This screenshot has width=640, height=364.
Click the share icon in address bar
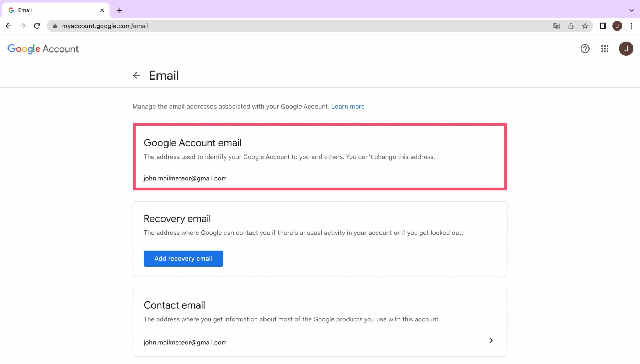coord(571,26)
